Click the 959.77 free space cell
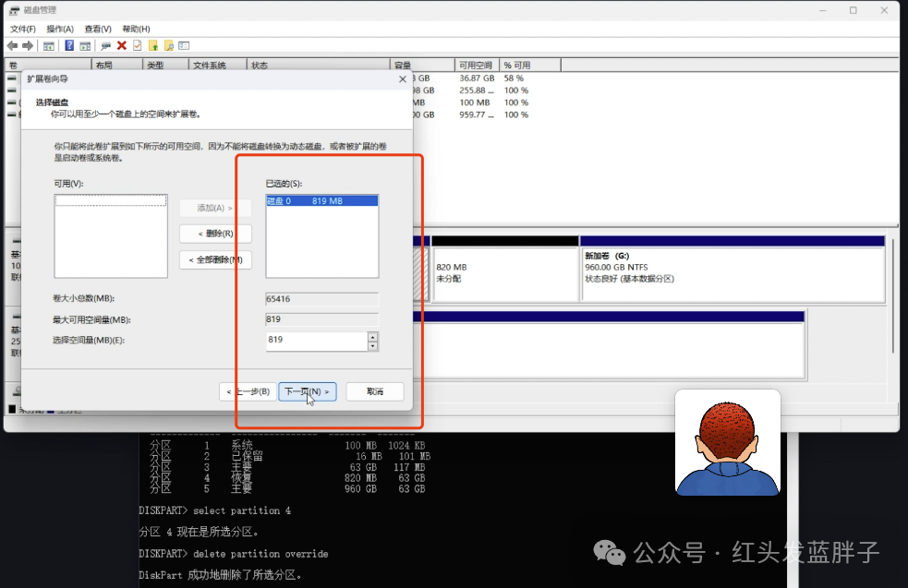Image resolution: width=908 pixels, height=588 pixels. pos(477,114)
